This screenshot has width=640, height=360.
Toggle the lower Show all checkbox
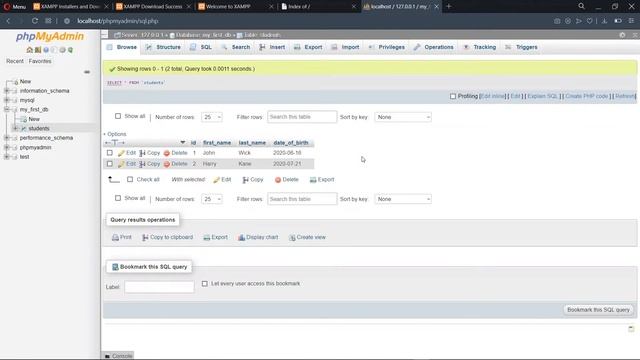coord(118,198)
